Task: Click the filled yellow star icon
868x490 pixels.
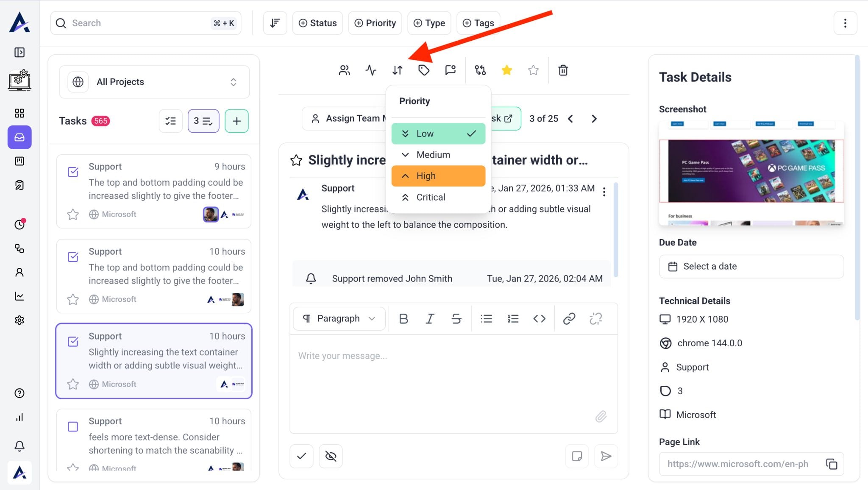Action: (506, 70)
